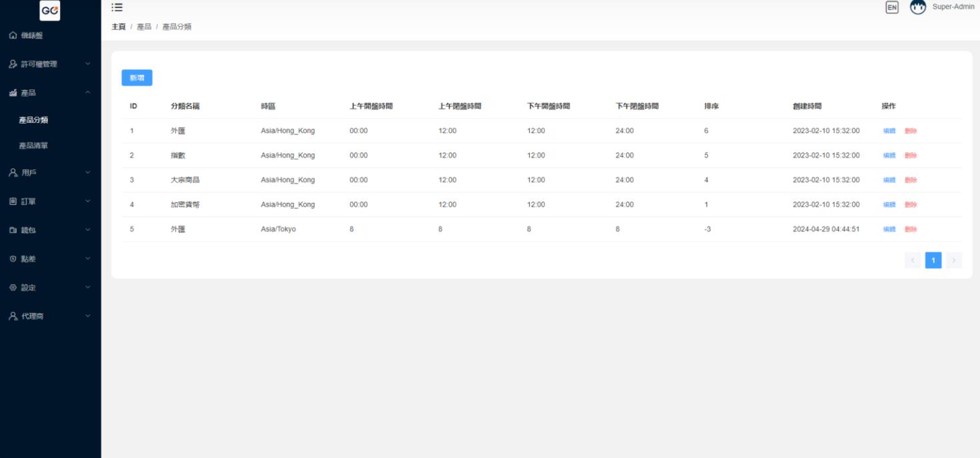Viewport: 980px width, 458px height.
Task: Expand the 用戶 submenu arrow
Action: click(x=88, y=172)
